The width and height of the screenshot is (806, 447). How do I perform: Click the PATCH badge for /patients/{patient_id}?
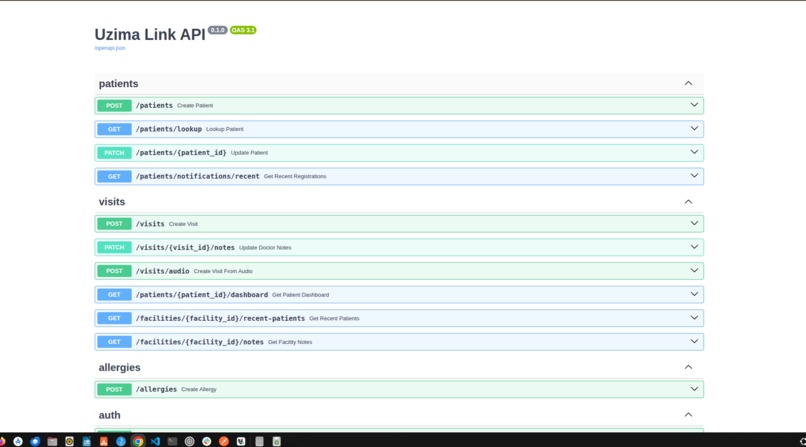114,153
